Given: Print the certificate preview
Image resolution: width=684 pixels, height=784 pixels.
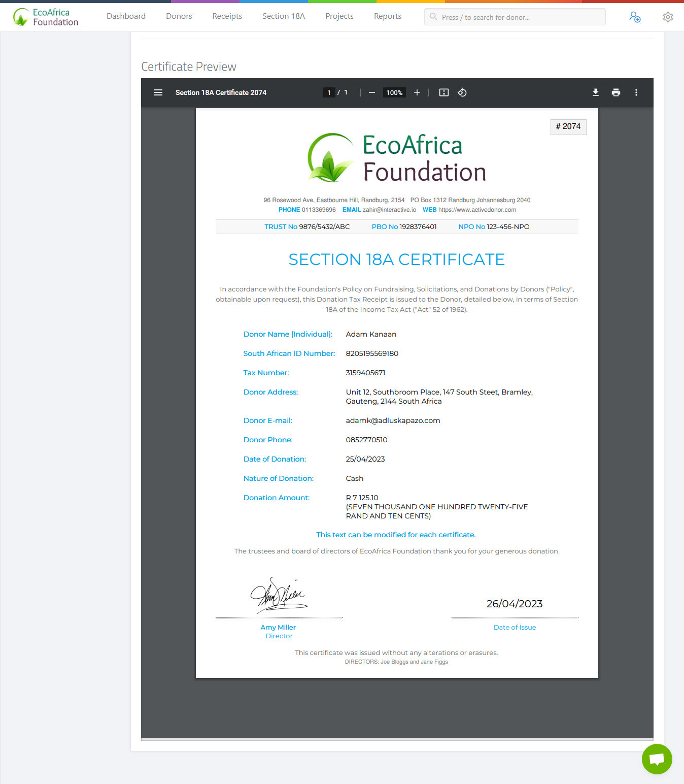Looking at the screenshot, I should point(615,92).
